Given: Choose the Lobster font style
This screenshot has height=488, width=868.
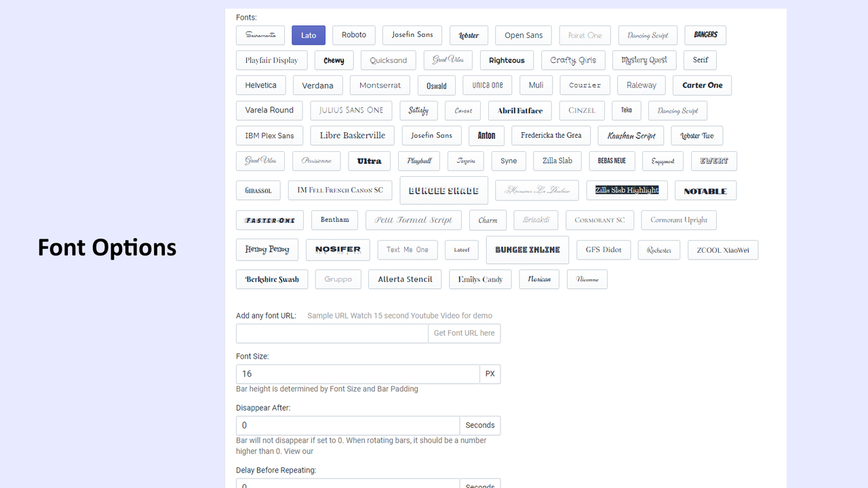Looking at the screenshot, I should (x=469, y=35).
